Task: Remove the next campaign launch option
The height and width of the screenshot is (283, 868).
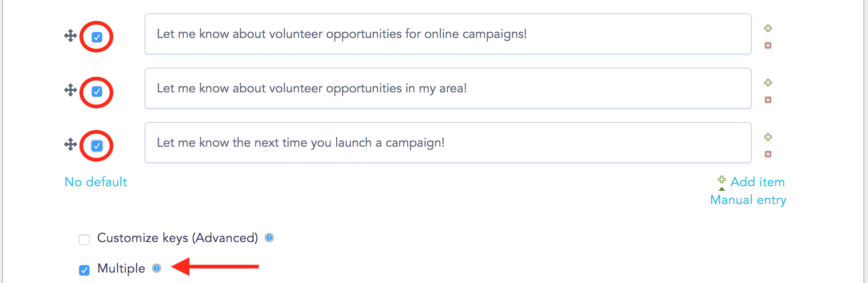Action: [x=768, y=154]
